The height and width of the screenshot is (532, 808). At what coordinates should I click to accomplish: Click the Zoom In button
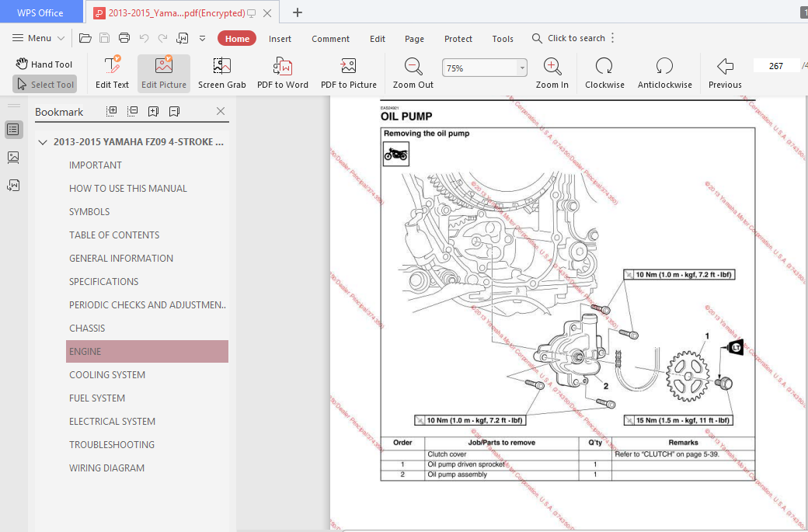pyautogui.click(x=552, y=74)
